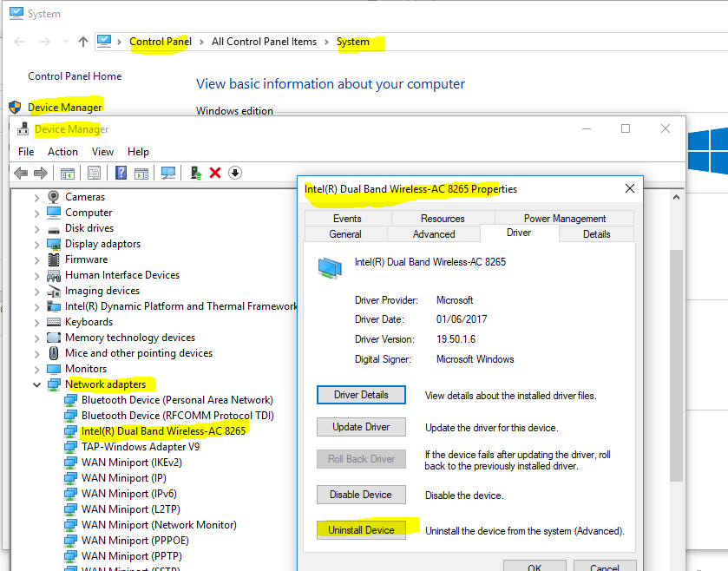Click the Back arrow in Device Manager toolbar
Screen dimensions: 728x571
[21, 173]
